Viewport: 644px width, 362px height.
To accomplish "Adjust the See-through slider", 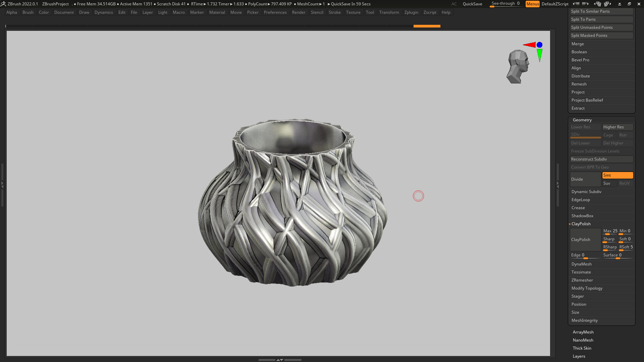I will [x=505, y=4].
